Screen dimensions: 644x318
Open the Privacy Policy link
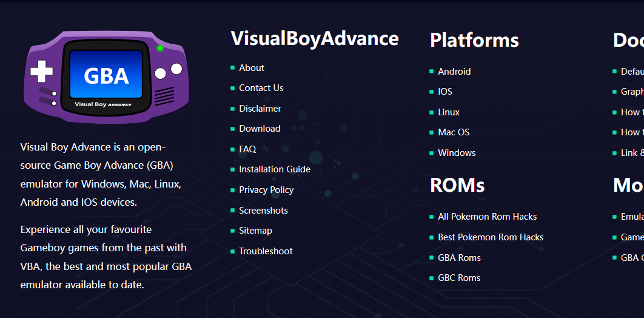[x=266, y=190]
